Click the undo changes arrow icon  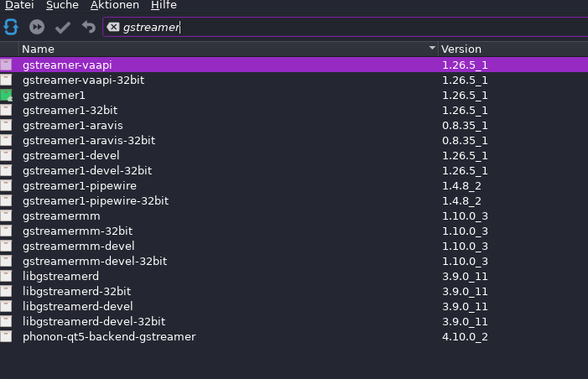pyautogui.click(x=88, y=27)
